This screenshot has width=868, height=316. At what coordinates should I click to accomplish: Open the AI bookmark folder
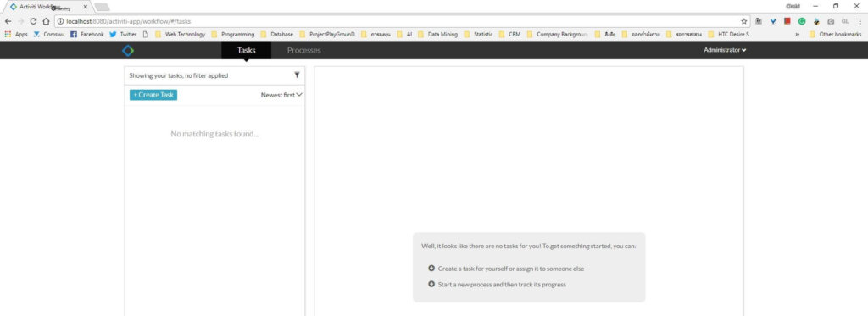click(404, 35)
